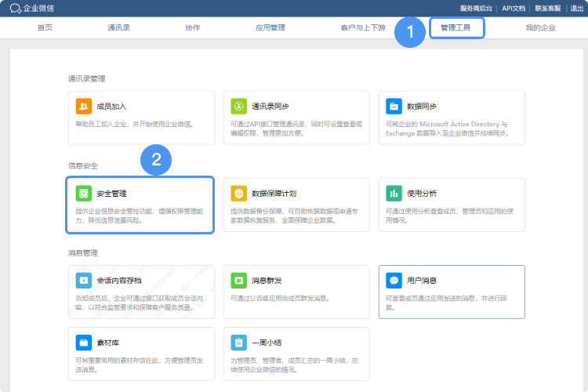Screen dimensions: 588x392
Task: Switch to 客户与上下游 tab
Action: click(x=363, y=27)
